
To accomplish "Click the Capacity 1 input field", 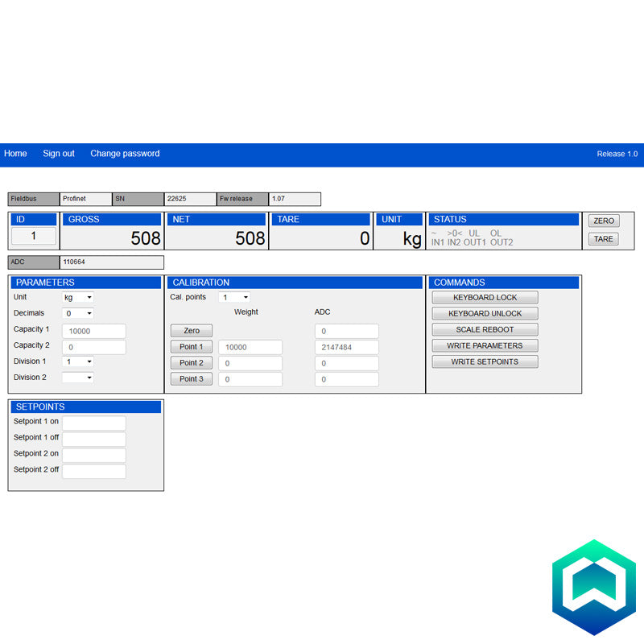I will click(94, 331).
